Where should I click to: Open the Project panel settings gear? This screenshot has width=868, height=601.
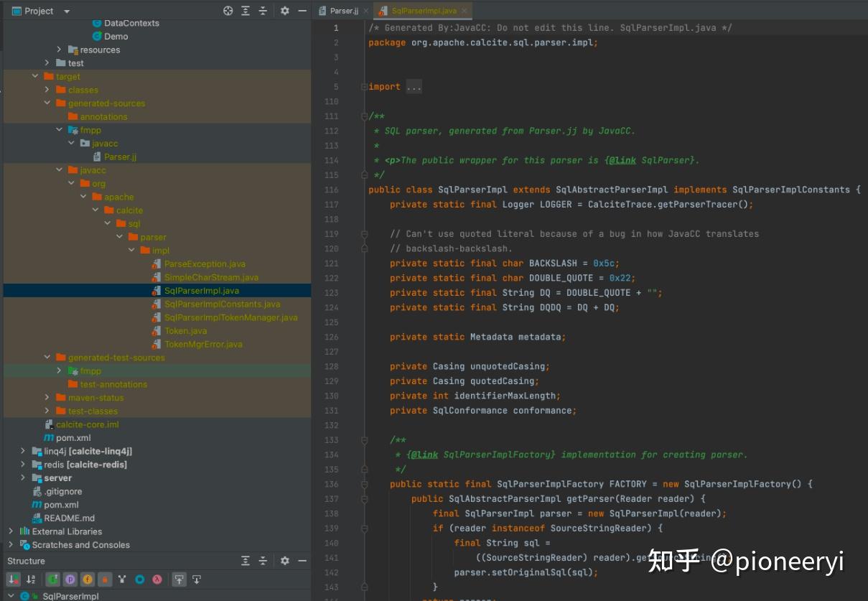pyautogui.click(x=284, y=11)
